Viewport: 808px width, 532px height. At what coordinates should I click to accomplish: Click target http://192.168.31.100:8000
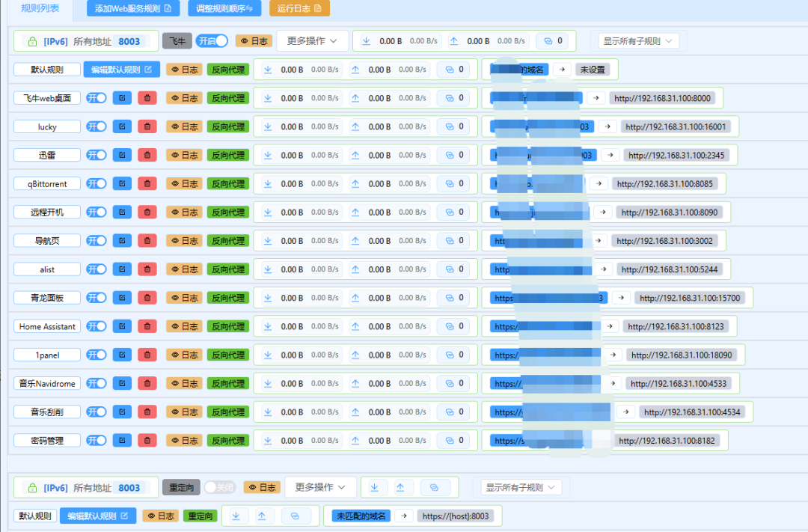[662, 98]
